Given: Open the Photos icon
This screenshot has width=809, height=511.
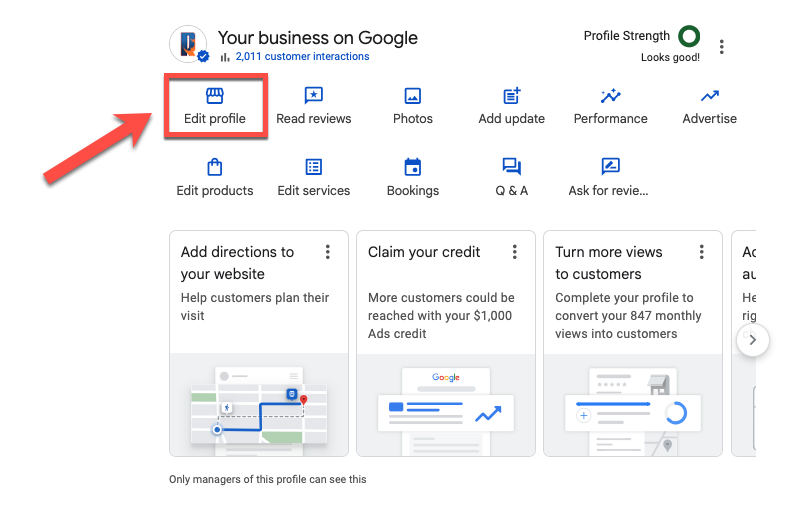Looking at the screenshot, I should [x=413, y=95].
